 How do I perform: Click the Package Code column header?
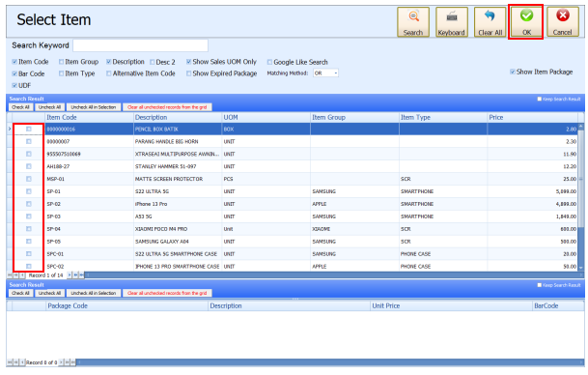tap(126, 306)
